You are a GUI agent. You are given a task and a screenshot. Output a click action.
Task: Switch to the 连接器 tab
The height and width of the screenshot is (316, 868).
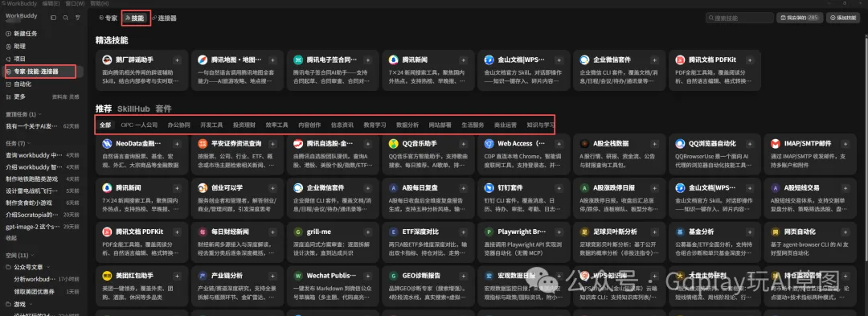tap(164, 18)
